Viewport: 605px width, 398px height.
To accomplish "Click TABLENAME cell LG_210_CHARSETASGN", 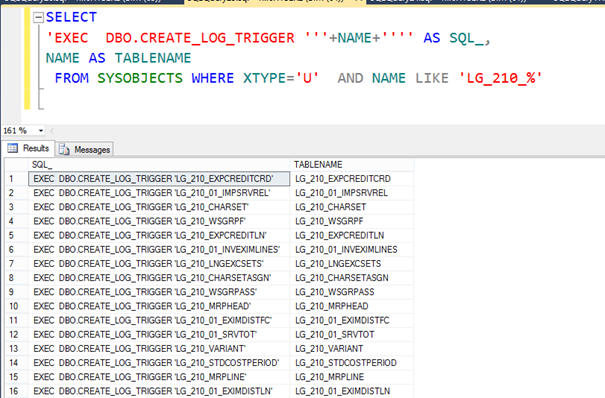I will tap(352, 278).
